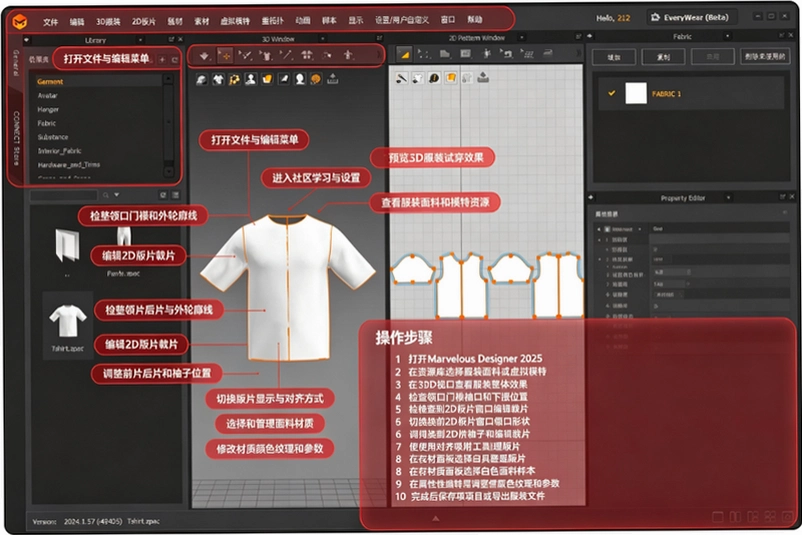Click the tray upload icon in 2D pattern window
Image resolution: width=802 pixels, height=535 pixels.
[483, 78]
